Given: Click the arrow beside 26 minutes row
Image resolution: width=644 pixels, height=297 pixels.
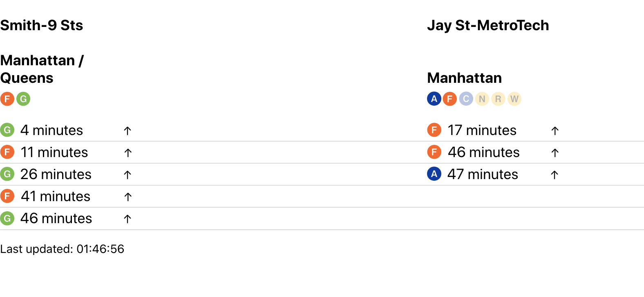Looking at the screenshot, I should pyautogui.click(x=127, y=175).
